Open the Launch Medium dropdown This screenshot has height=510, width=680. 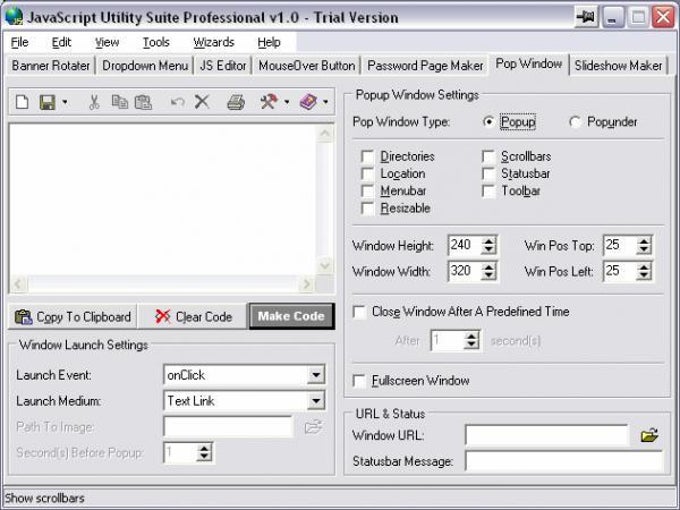[x=316, y=401]
